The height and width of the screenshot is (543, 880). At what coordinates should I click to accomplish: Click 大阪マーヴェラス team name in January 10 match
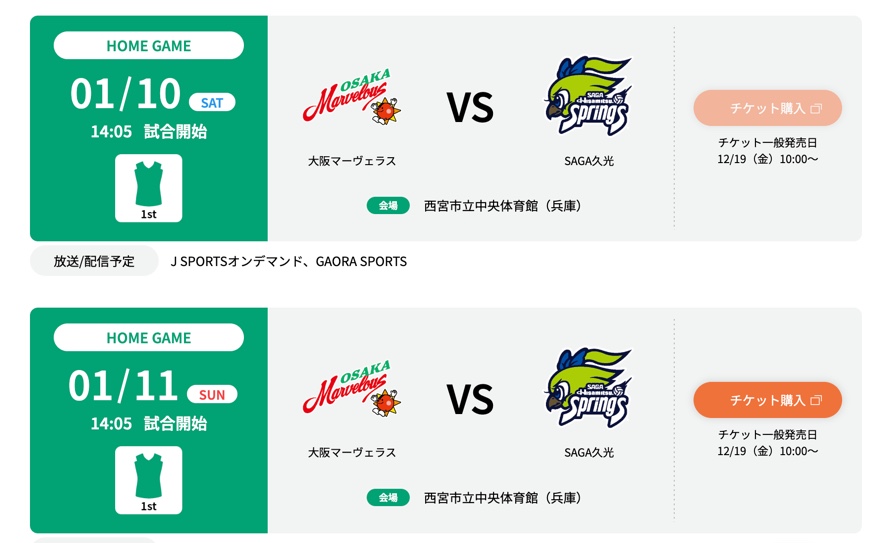tap(352, 161)
